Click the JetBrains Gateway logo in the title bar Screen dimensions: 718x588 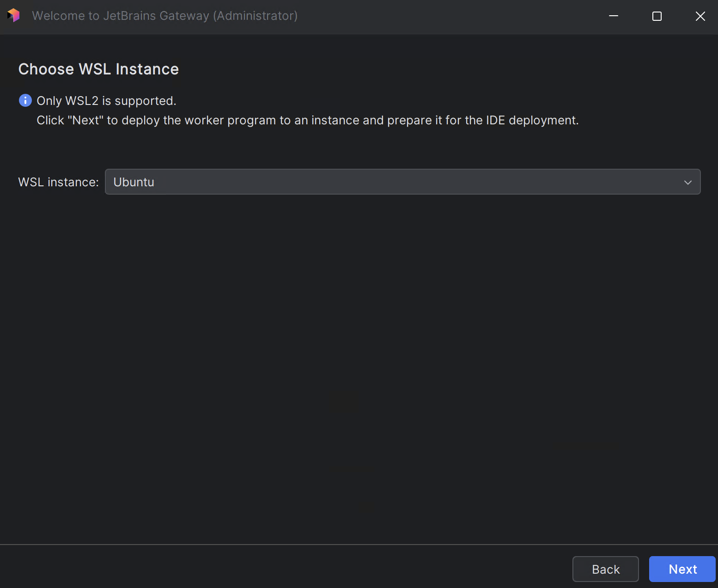(x=13, y=15)
